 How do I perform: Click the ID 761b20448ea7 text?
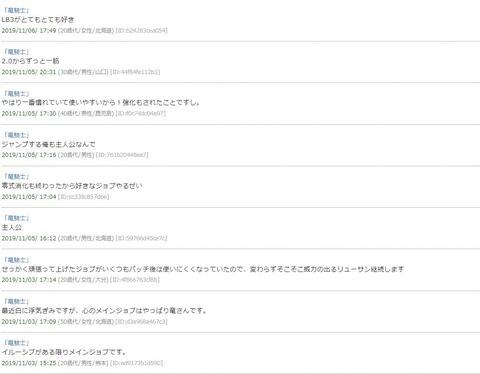pyautogui.click(x=122, y=155)
